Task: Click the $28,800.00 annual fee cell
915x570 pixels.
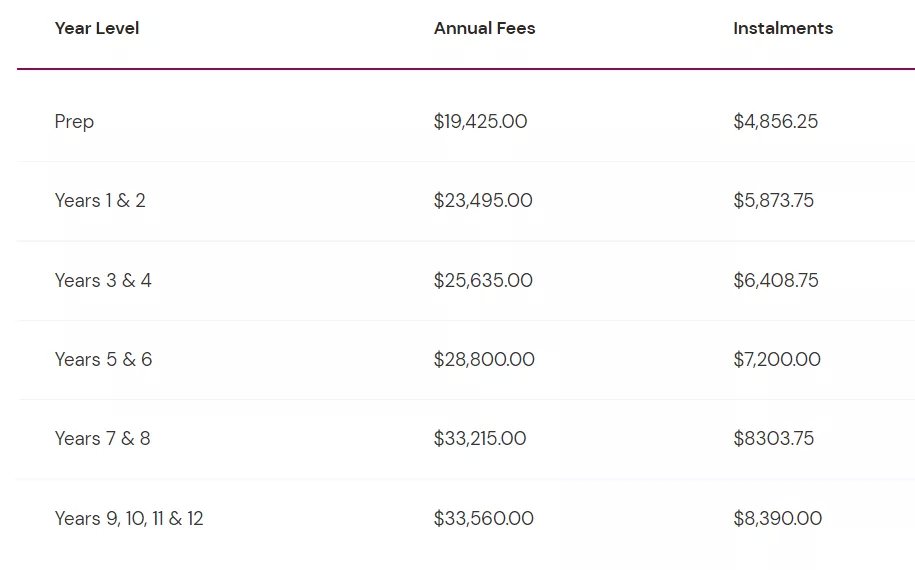Action: 484,359
